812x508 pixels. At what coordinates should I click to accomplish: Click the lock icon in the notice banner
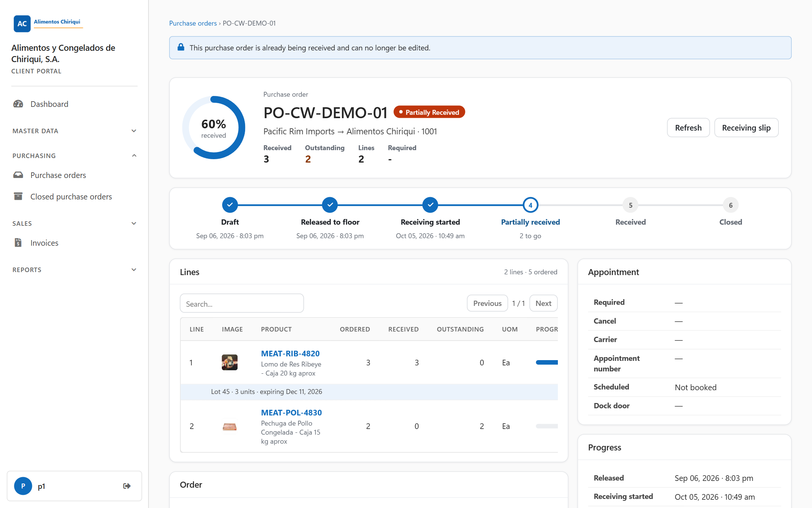(x=181, y=47)
